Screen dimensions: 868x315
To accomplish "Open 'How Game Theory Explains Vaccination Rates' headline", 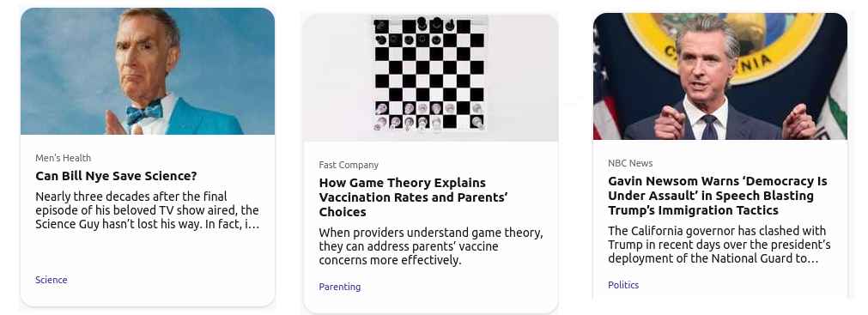I will 414,197.
